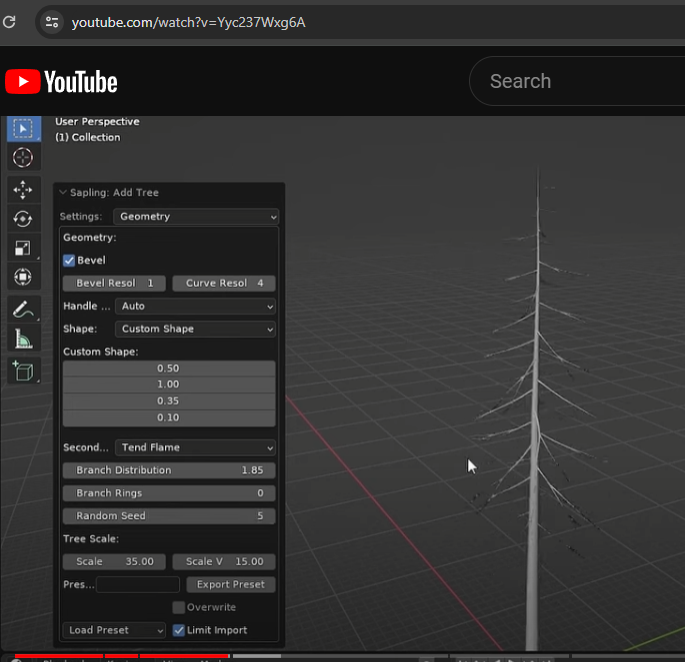Select the Select Box tool
685x662 pixels.
pyautogui.click(x=23, y=128)
